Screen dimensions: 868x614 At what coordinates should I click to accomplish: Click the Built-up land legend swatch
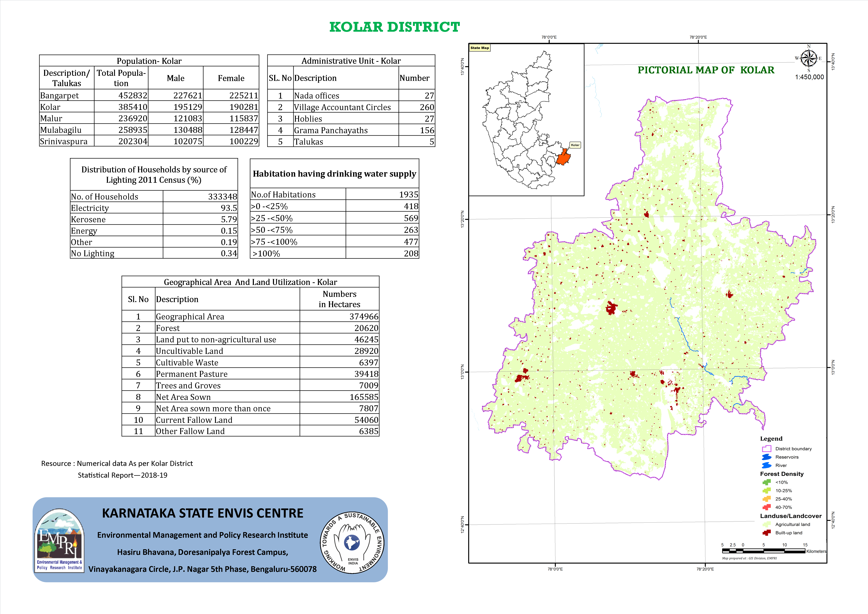(766, 533)
